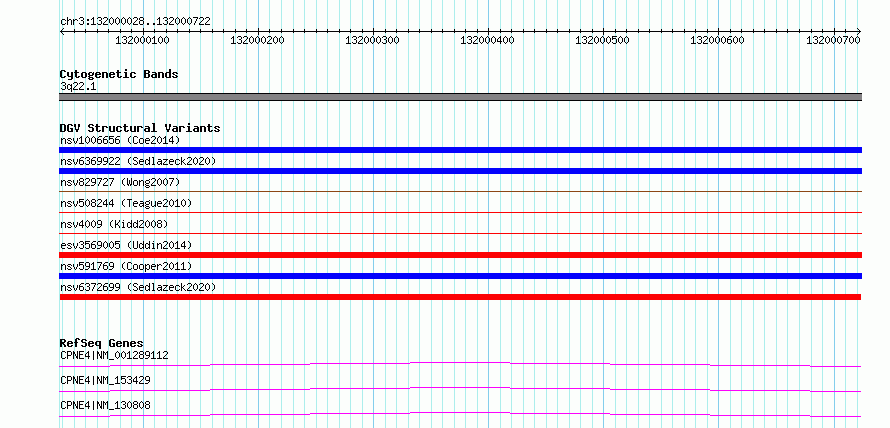Open transcript label CPNE4|NM_130808
The image size is (890, 428).
tap(105, 405)
